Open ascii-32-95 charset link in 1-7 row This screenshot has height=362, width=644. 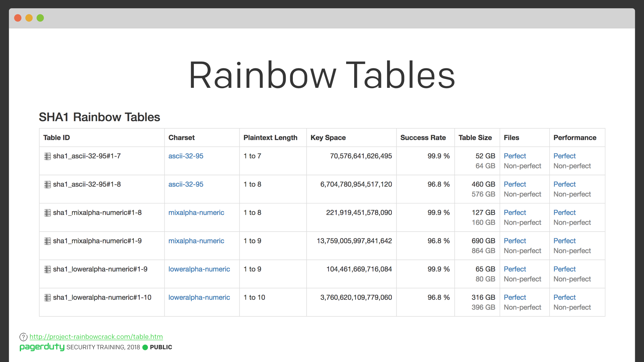click(186, 156)
